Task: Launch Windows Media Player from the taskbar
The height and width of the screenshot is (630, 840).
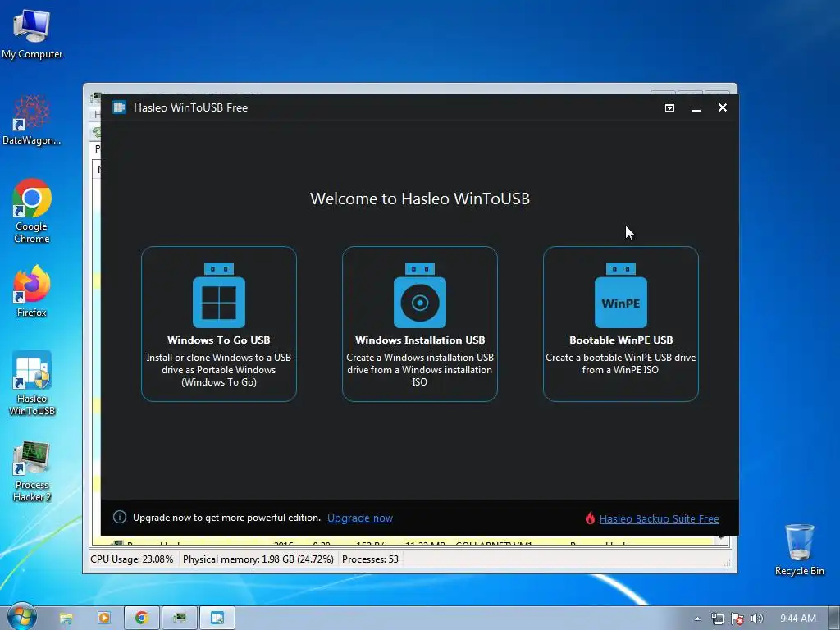Action: 104,619
